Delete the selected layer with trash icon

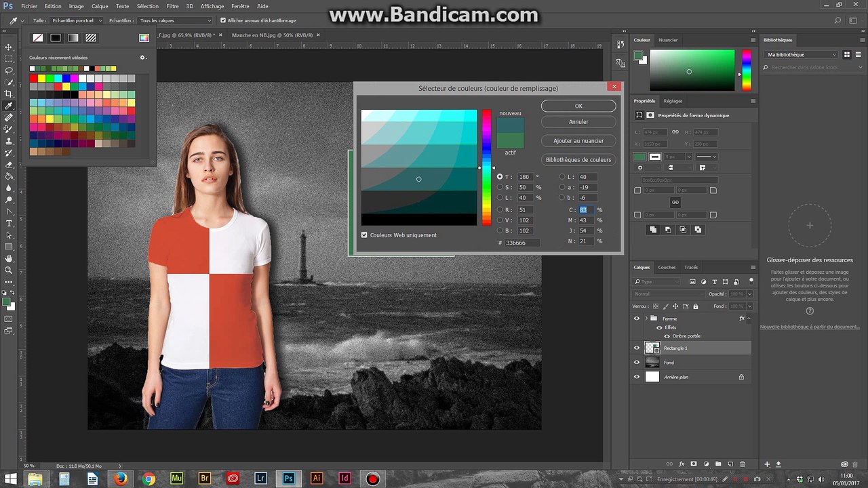point(743,464)
